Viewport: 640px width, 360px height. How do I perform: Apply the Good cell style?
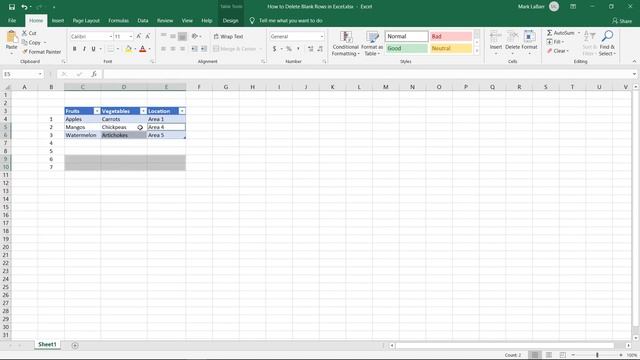pyautogui.click(x=406, y=48)
